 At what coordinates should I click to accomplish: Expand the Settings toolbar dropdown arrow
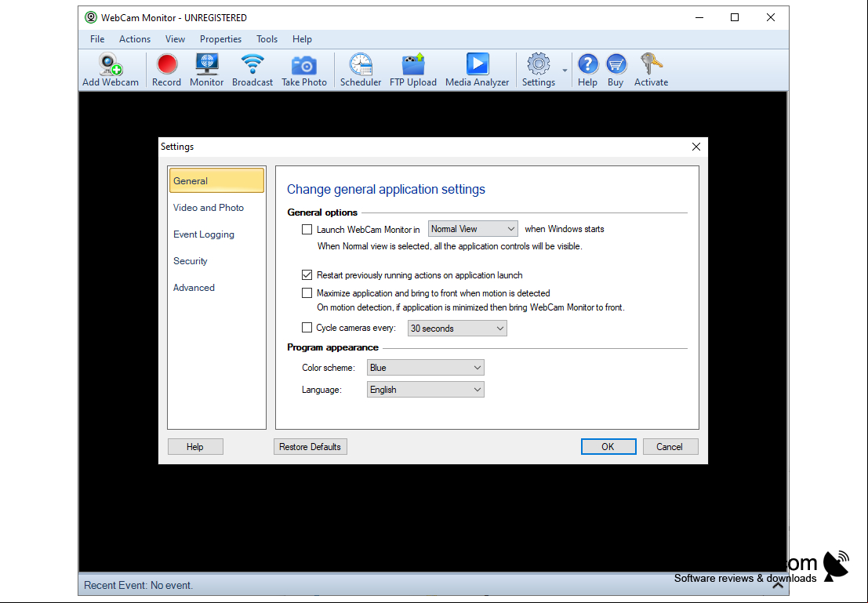(565, 71)
